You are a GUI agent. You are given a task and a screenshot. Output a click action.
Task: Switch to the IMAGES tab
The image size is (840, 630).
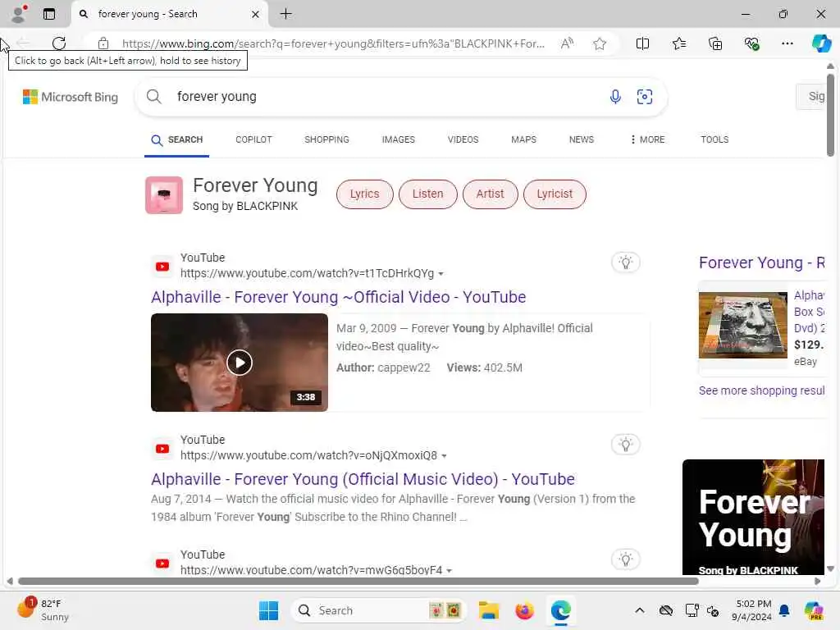coord(398,139)
